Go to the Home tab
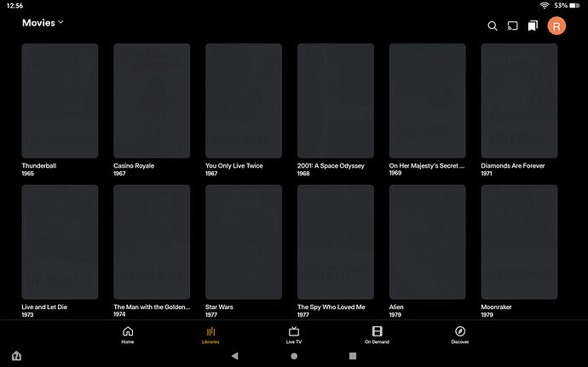This screenshot has width=588, height=367. pyautogui.click(x=128, y=335)
